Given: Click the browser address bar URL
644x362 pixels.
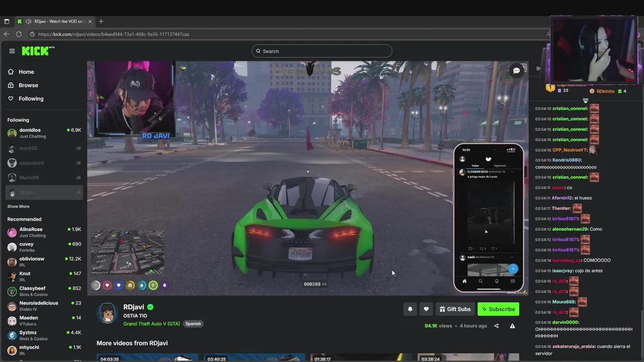Looking at the screenshot, I should [113, 34].
